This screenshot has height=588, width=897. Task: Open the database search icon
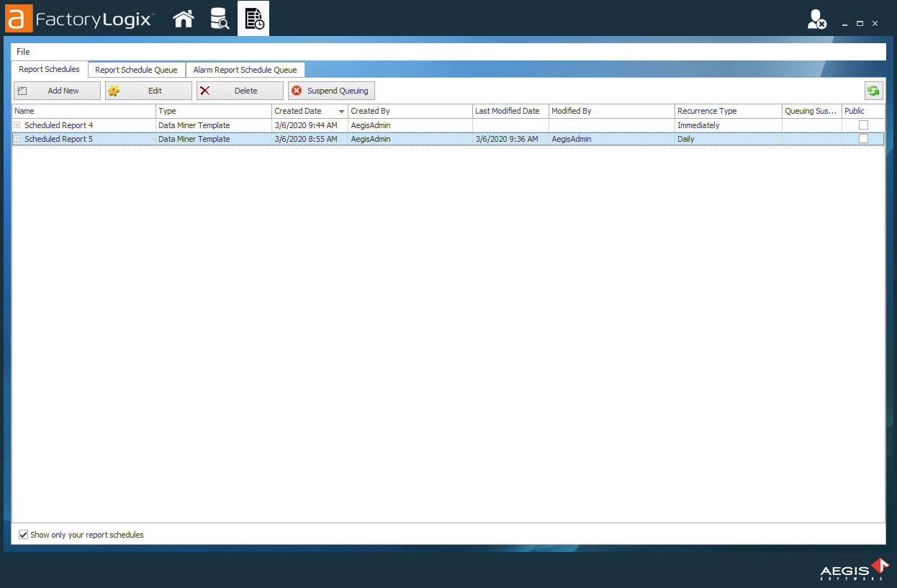(219, 19)
